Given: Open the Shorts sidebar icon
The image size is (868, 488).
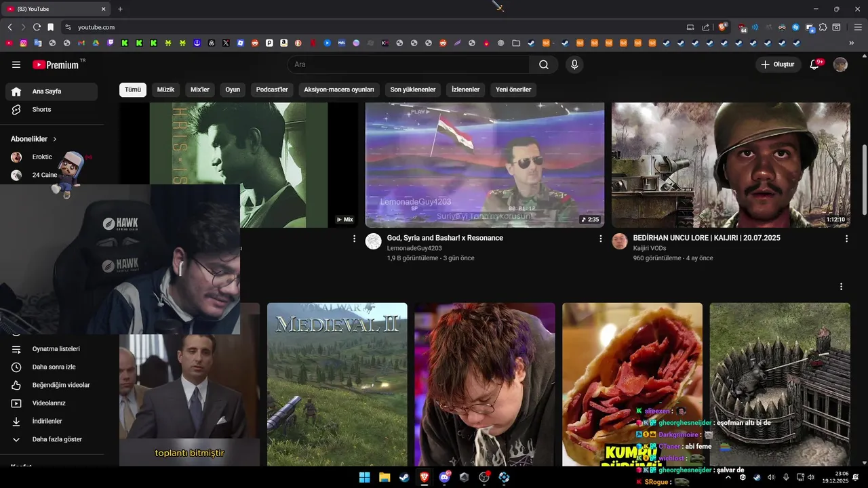Looking at the screenshot, I should [16, 109].
